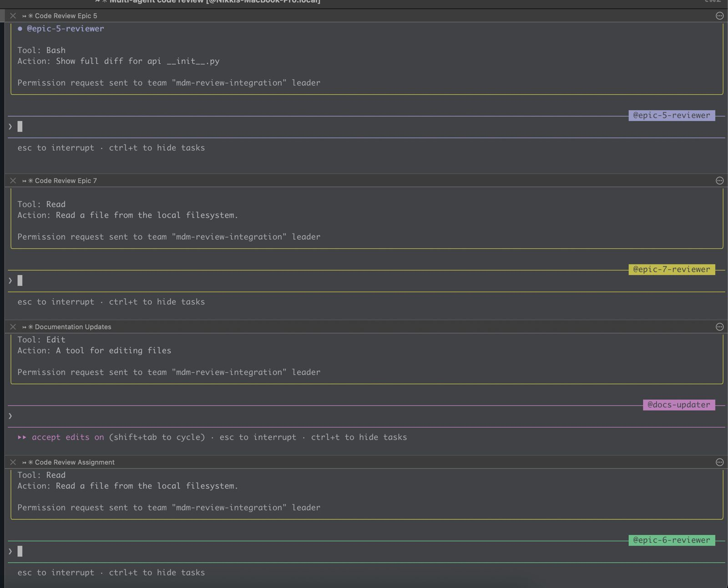Open options menu for Code Review Epic 5
Screen dimensions: 728x588
point(719,16)
